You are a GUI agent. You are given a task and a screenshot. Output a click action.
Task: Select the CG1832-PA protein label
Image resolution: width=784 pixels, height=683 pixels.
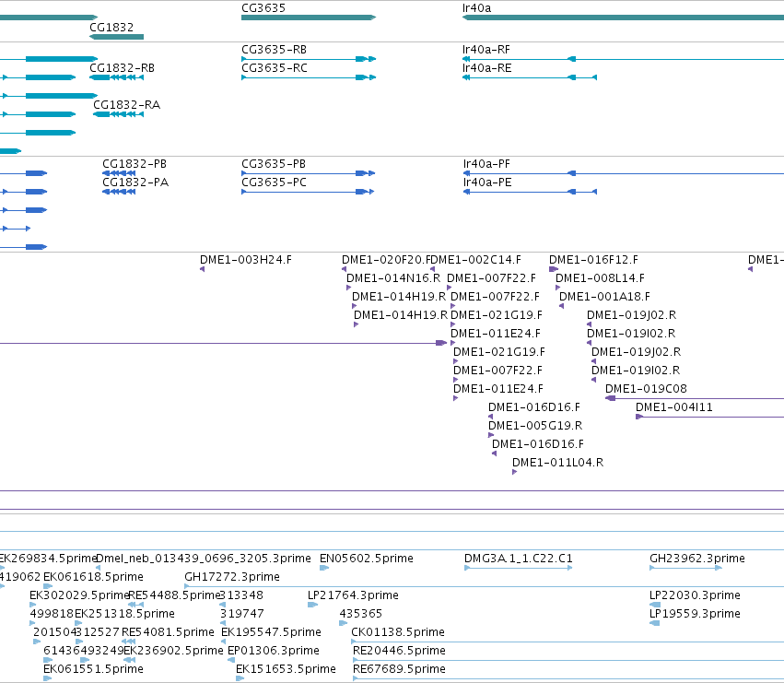point(135,183)
